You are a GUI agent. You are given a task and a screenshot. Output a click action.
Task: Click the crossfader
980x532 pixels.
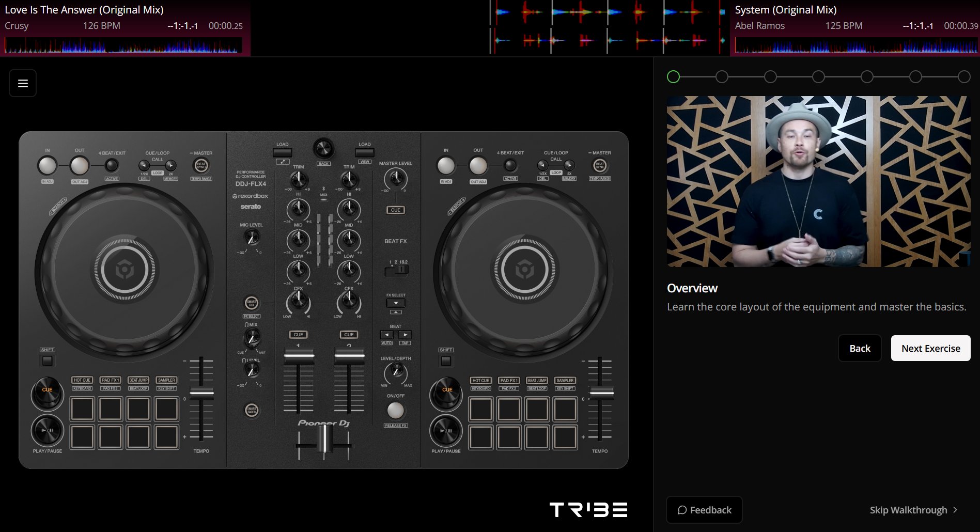[324, 439]
